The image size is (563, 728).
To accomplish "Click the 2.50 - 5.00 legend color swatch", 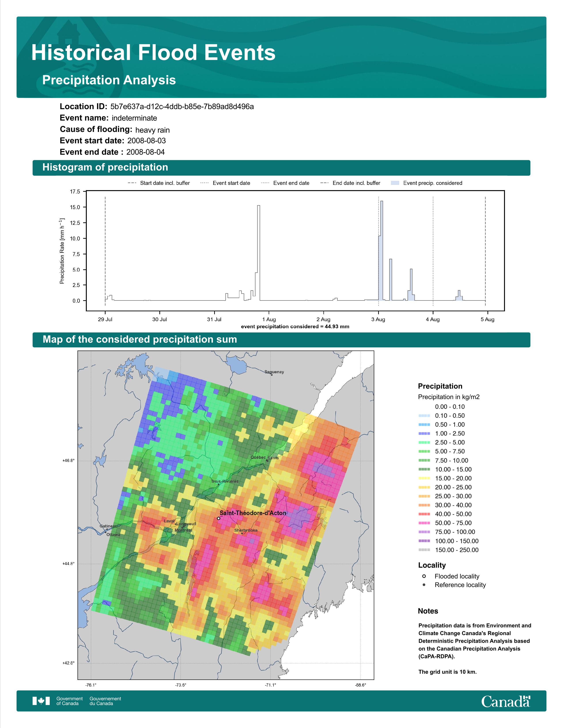I will [424, 442].
